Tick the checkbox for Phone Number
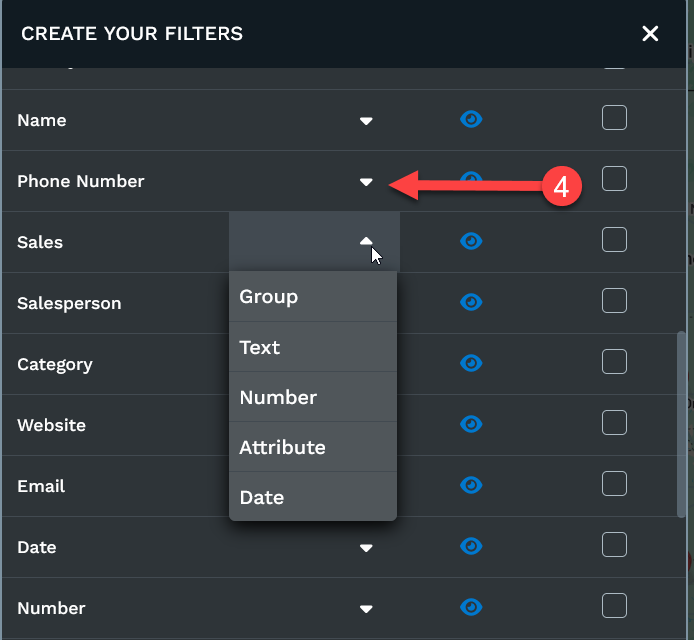Viewport: 694px width, 640px height. (x=614, y=179)
